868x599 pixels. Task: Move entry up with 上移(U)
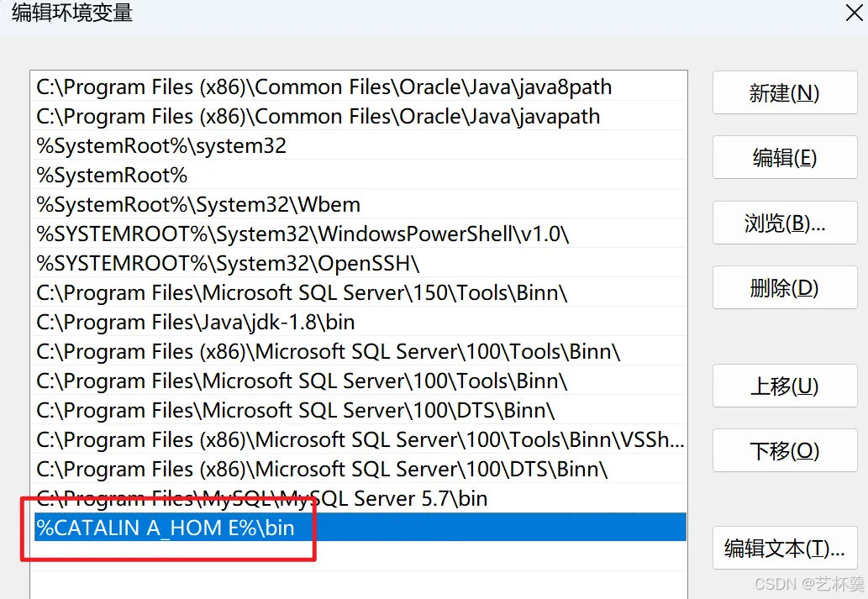pos(785,386)
